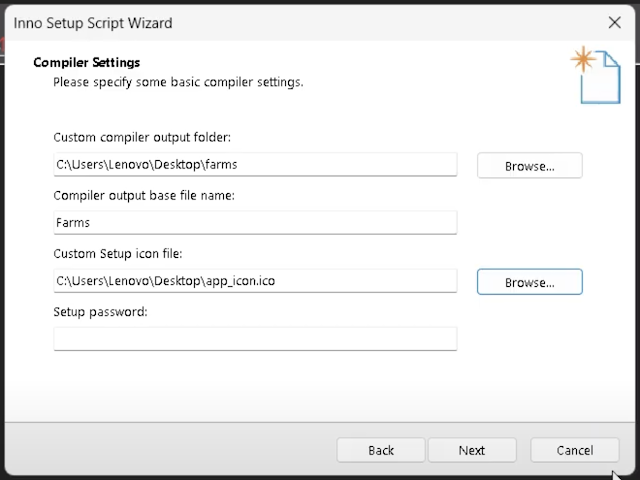Click the Compiler Settings heading
Screen dimensions: 640x480
coord(87,63)
